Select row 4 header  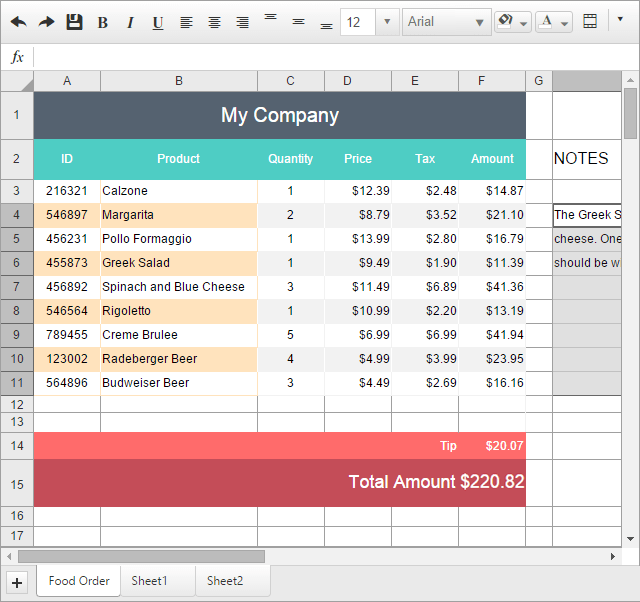17,215
